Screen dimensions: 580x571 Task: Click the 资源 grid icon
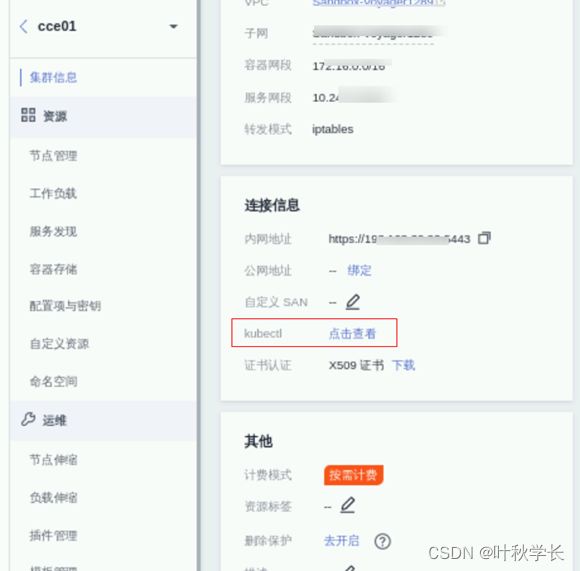click(28, 115)
